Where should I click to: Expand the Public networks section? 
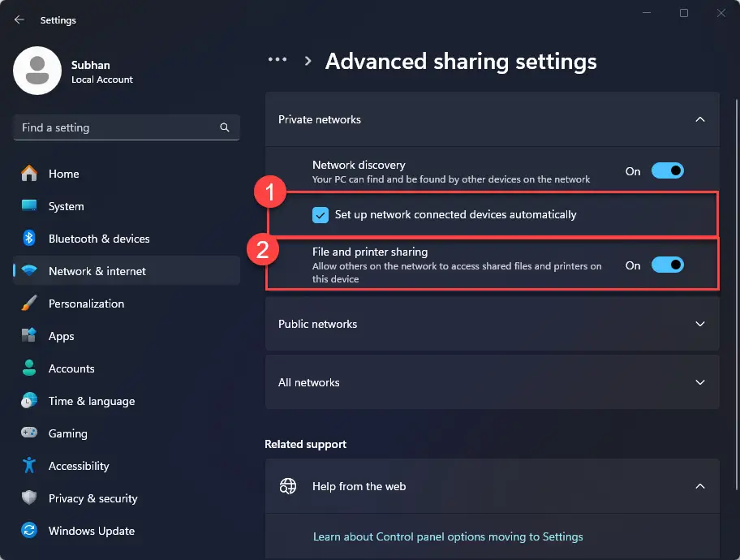(699, 324)
